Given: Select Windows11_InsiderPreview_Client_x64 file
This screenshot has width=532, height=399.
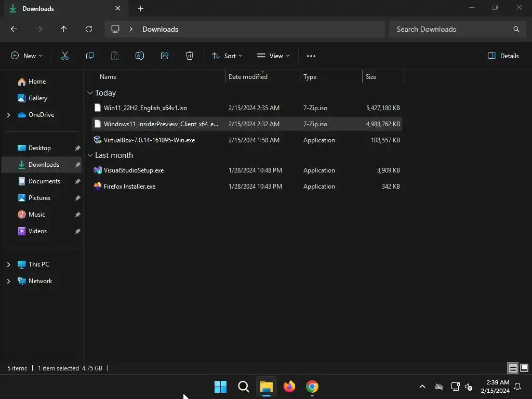Looking at the screenshot, I should point(247,124).
